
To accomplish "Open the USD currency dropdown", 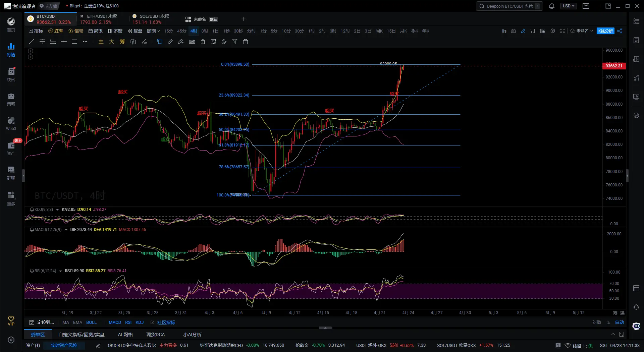I will [568, 6].
